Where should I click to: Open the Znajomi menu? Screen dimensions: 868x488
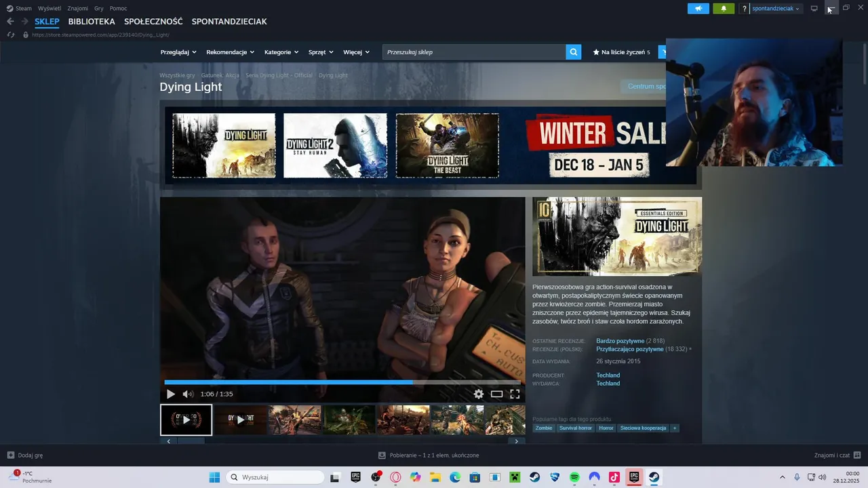(78, 8)
